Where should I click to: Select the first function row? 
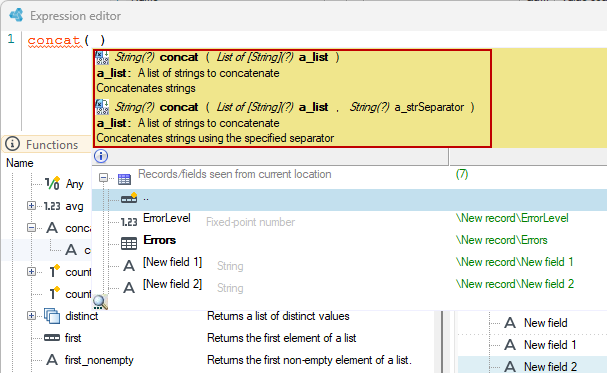pos(73,338)
